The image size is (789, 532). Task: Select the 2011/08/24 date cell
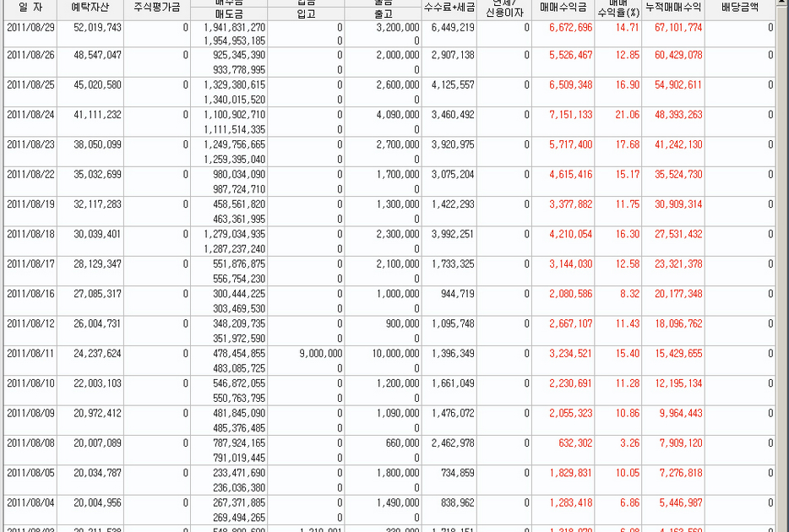pos(30,115)
